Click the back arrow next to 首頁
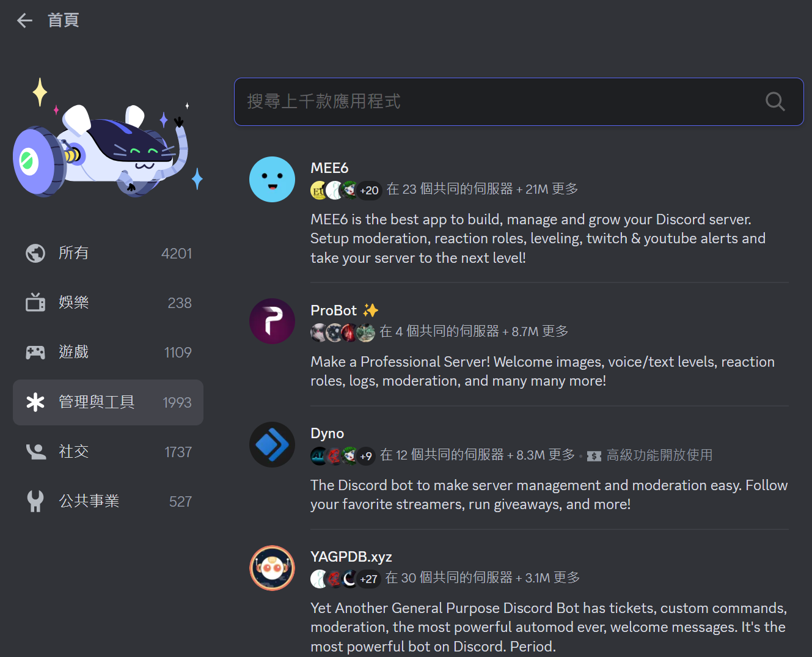This screenshot has height=657, width=812. [24, 21]
